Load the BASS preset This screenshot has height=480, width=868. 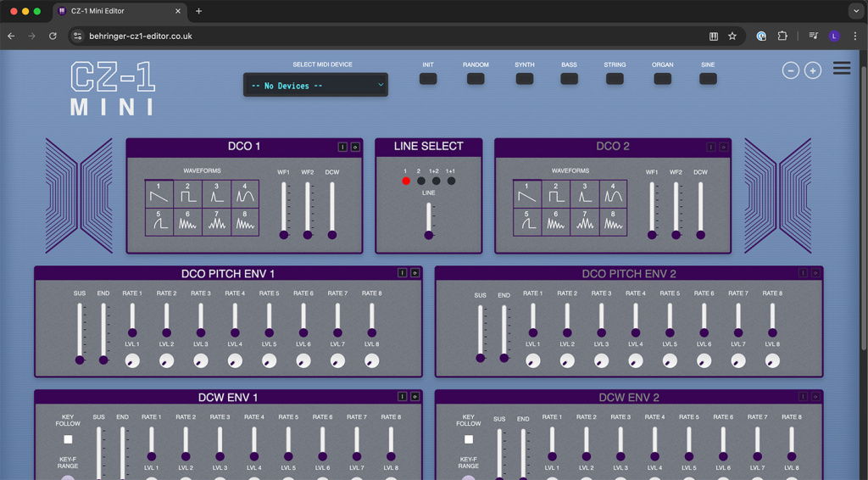(569, 79)
